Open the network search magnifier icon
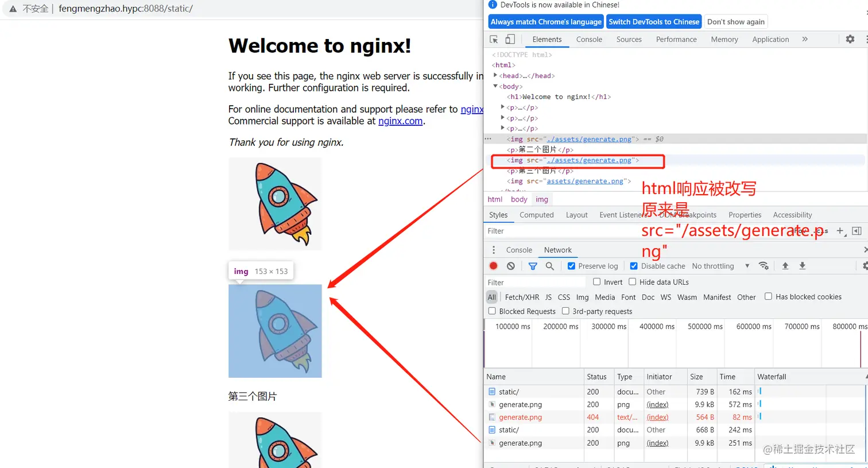Viewport: 868px width, 468px height. coord(549,266)
